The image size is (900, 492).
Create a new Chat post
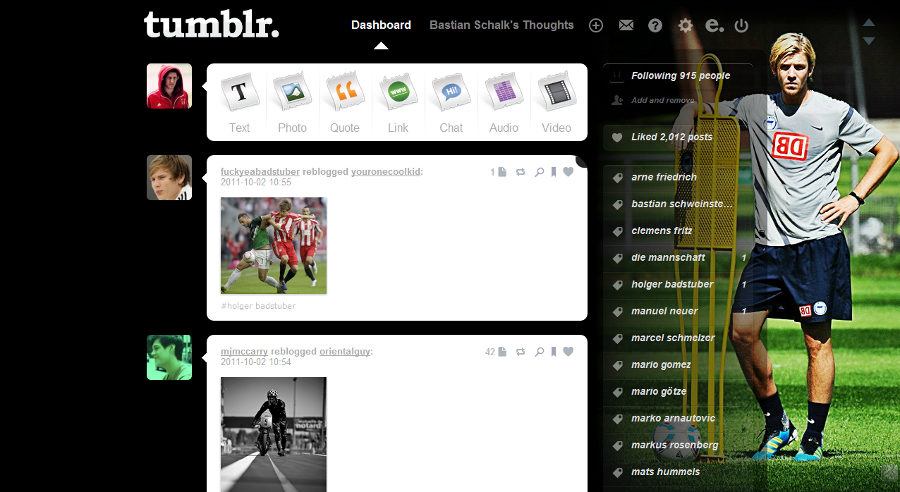pyautogui.click(x=451, y=103)
